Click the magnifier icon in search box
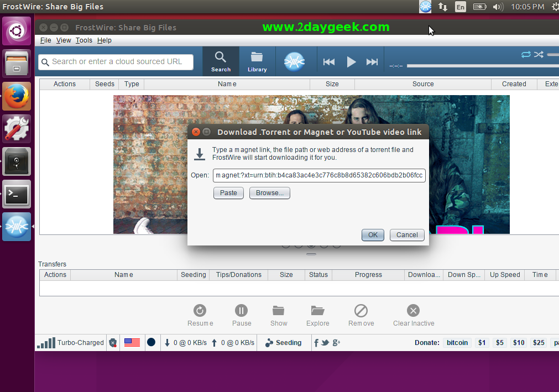 pos(45,62)
